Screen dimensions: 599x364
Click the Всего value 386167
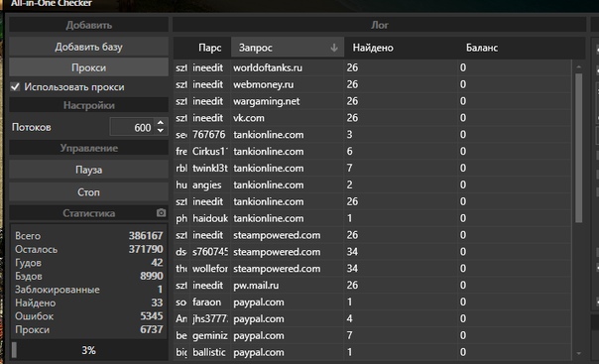(x=146, y=236)
